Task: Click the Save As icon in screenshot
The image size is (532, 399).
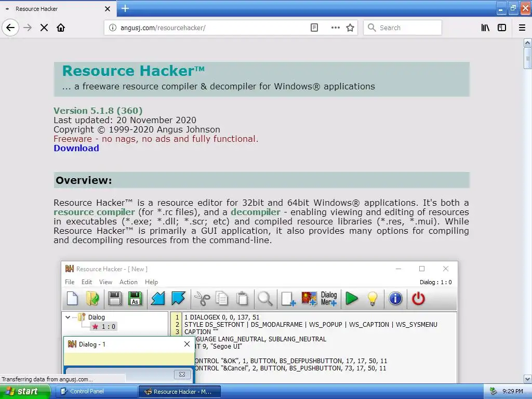Action: click(135, 299)
